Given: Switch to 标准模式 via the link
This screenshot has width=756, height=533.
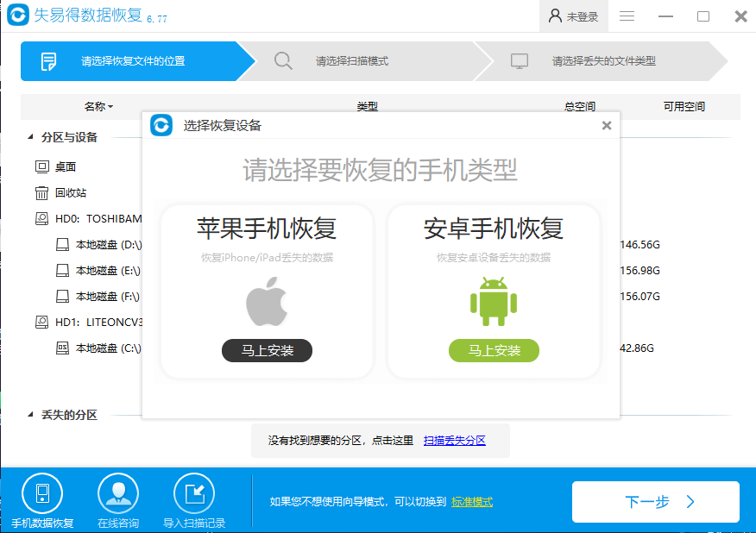Looking at the screenshot, I should 472,502.
